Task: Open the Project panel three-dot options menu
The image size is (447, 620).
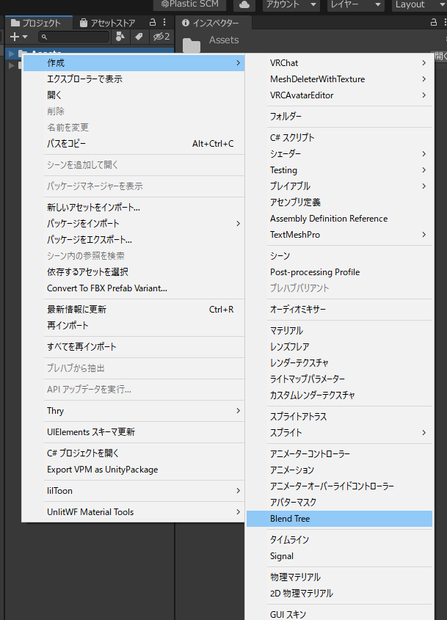Action: [x=165, y=23]
